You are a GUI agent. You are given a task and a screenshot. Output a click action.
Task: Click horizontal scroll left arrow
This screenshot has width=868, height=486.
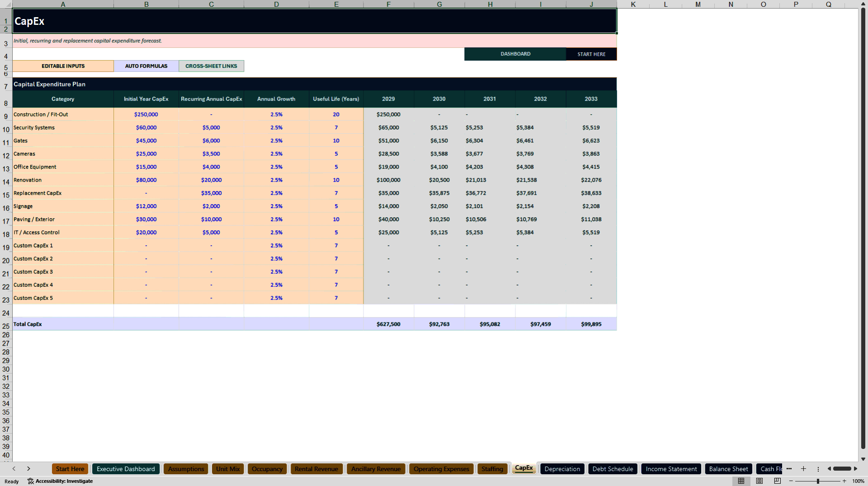coord(829,469)
